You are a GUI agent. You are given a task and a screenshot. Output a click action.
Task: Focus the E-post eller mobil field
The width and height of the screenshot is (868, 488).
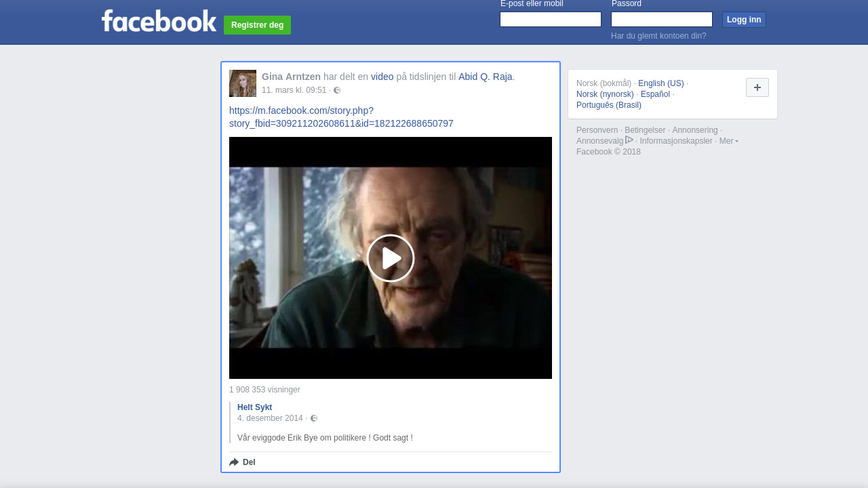551,19
